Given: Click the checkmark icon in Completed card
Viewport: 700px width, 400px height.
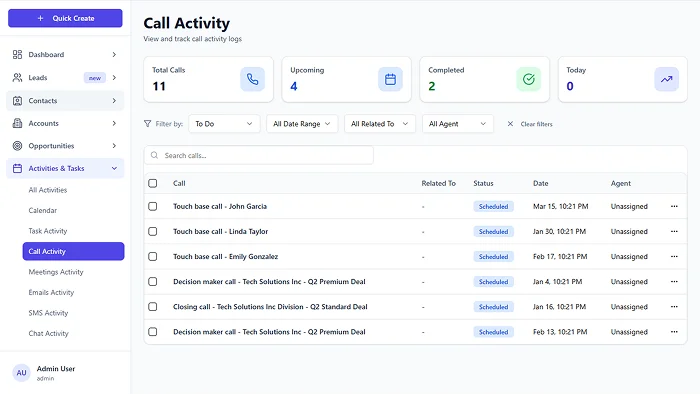Looking at the screenshot, I should 529,79.
